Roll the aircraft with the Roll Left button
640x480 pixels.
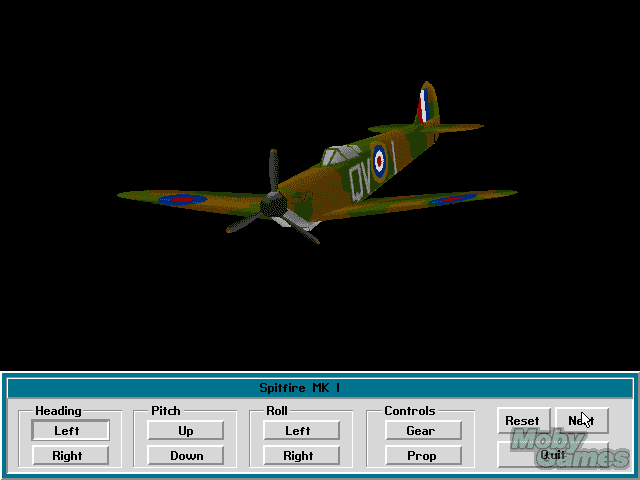(301, 430)
